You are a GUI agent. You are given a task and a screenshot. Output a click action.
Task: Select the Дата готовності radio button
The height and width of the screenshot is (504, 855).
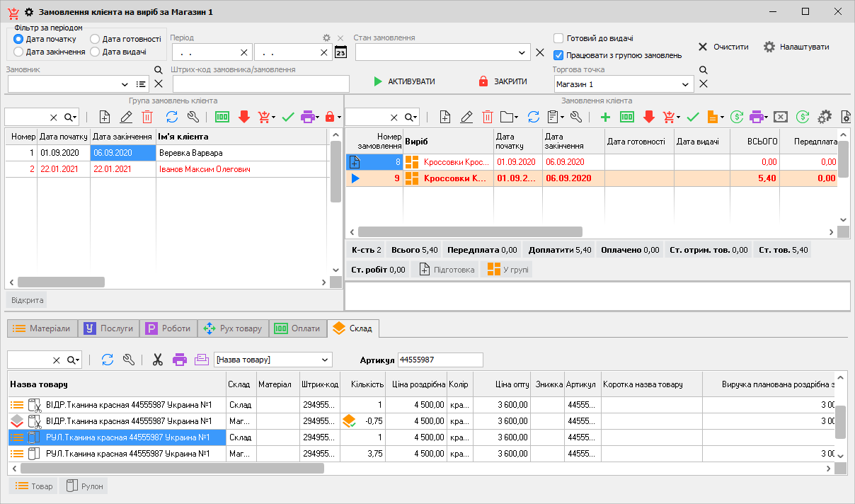95,39
